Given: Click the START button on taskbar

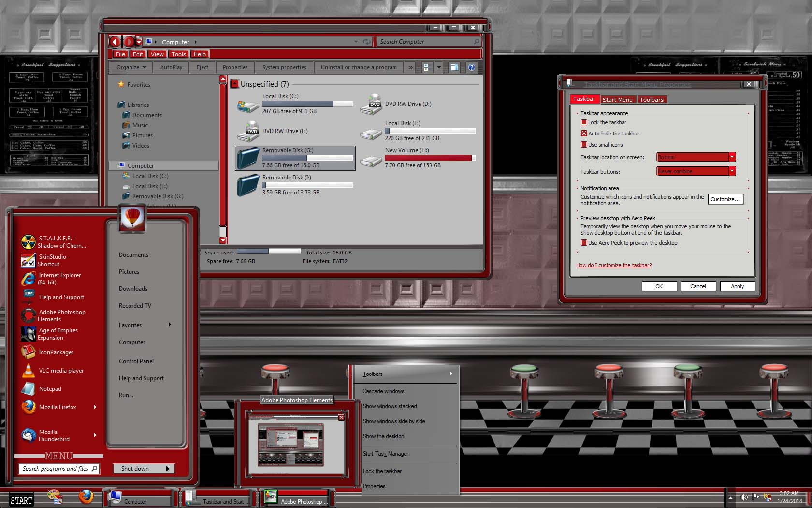Looking at the screenshot, I should coord(22,500).
